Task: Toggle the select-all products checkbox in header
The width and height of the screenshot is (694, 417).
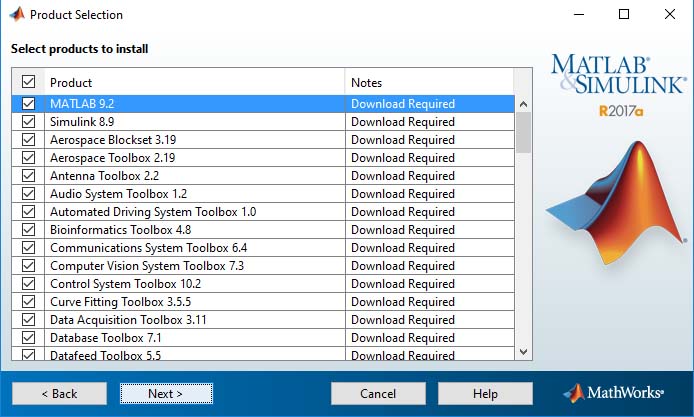Action: [x=28, y=81]
